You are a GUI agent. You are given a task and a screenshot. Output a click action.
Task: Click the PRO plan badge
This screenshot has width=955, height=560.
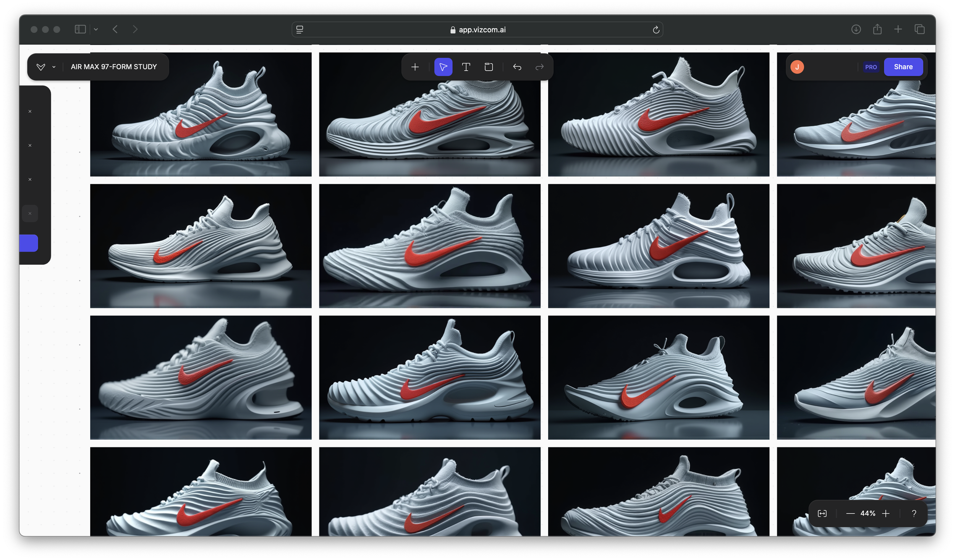(871, 67)
